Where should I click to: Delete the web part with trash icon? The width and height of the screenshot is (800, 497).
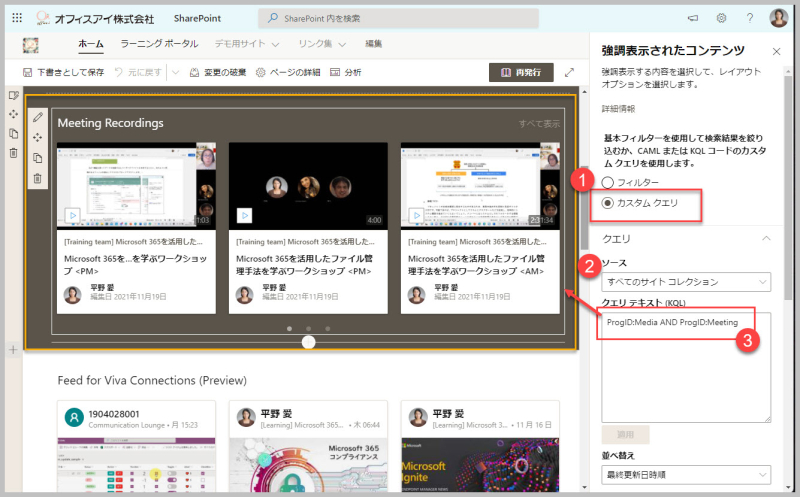click(38, 179)
